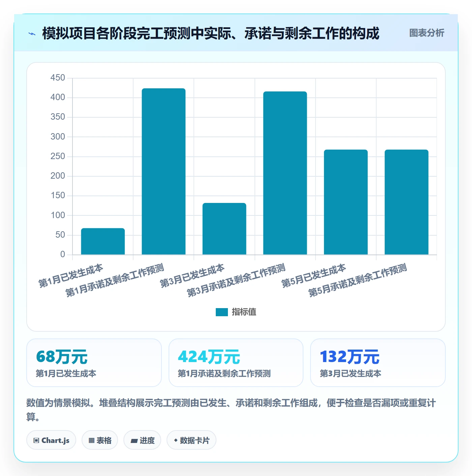Click the y-axis value 150
This screenshot has height=476, width=472.
pos(58,196)
